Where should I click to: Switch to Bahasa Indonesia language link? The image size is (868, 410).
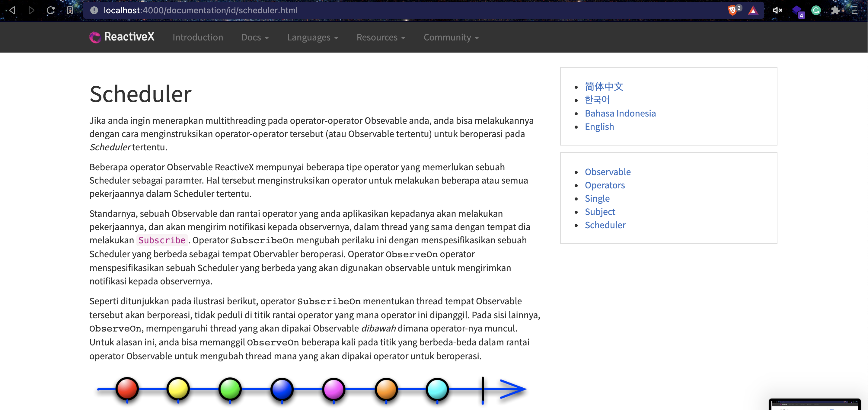point(620,113)
